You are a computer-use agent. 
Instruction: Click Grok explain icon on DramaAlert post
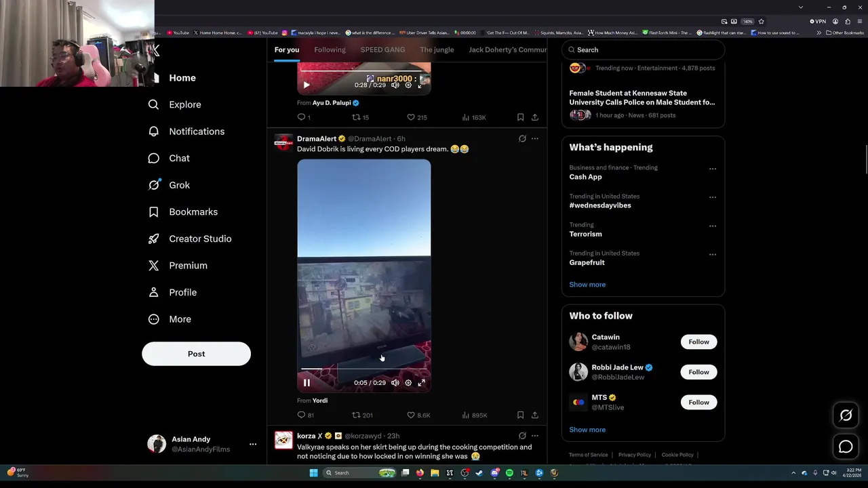[522, 138]
